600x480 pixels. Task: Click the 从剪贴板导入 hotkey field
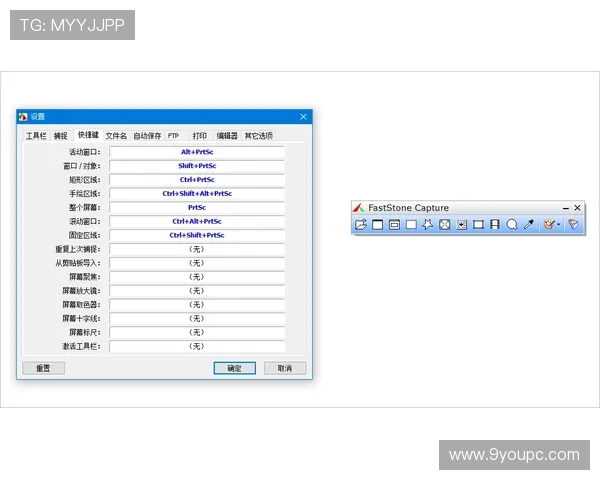click(197, 263)
